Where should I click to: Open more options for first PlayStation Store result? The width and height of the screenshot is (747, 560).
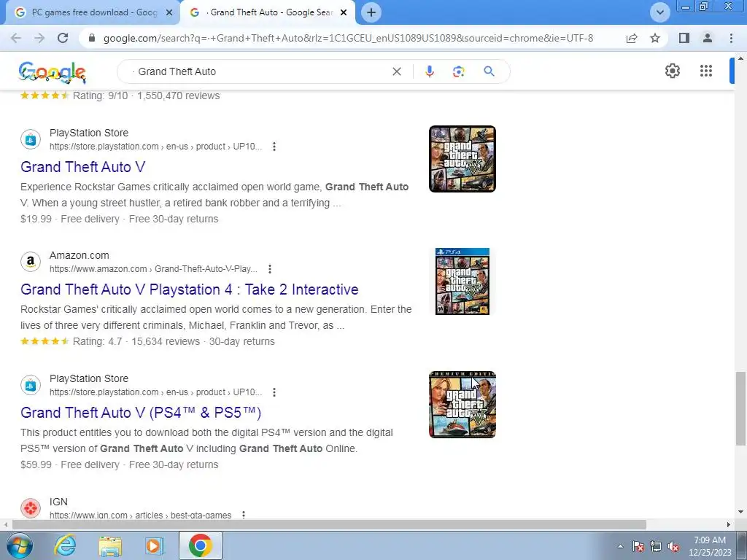tap(274, 147)
